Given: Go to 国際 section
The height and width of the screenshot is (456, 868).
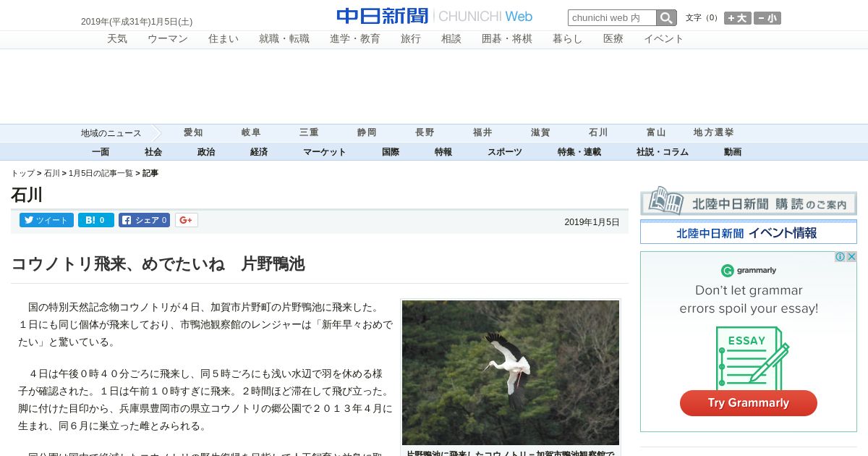Looking at the screenshot, I should 391,152.
